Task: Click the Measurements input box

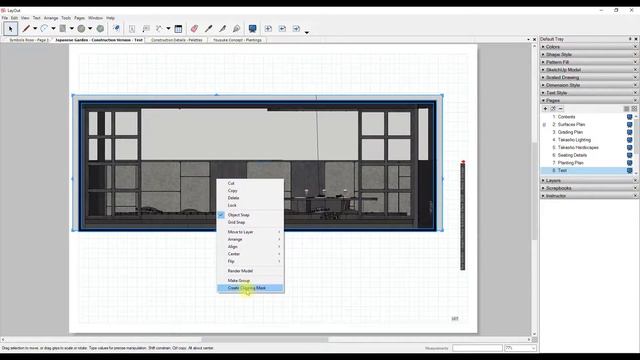Action: point(477,348)
